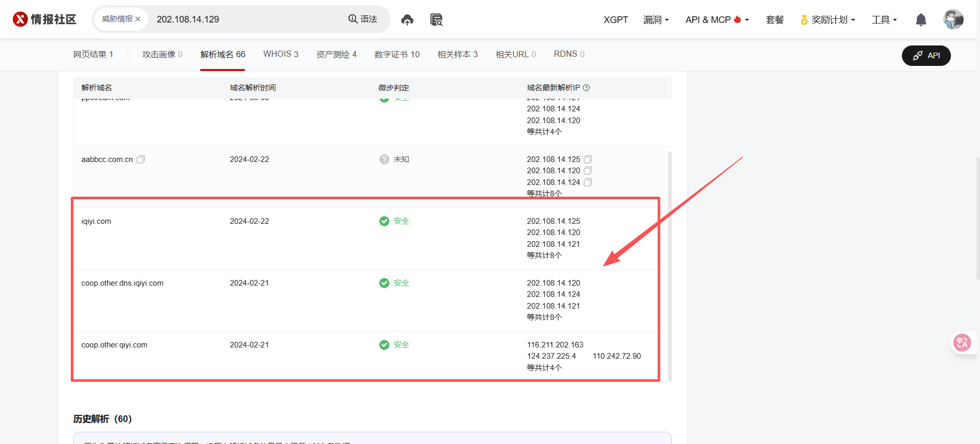Remove the 威胁情报 search filter tag
Image resolution: width=980 pixels, height=444 pixels.
click(x=138, y=19)
